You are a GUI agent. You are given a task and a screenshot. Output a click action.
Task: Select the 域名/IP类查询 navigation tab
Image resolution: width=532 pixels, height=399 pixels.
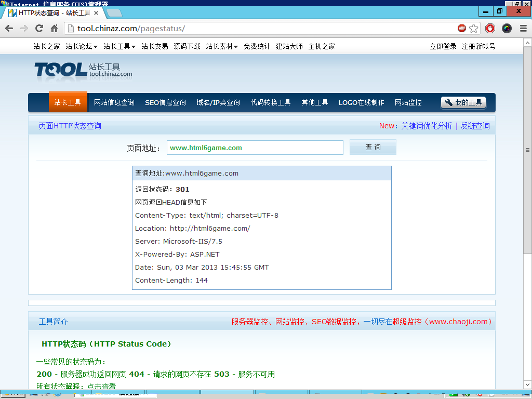point(218,102)
